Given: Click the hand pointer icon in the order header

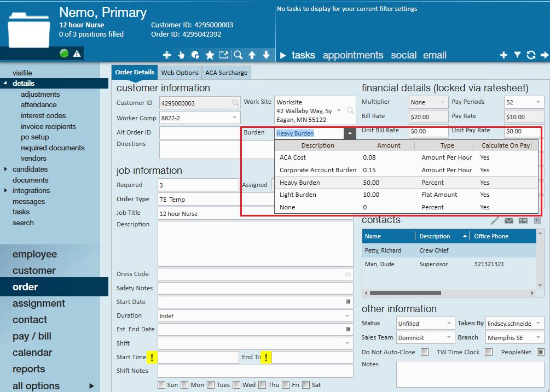Looking at the screenshot, I should pyautogui.click(x=181, y=55).
